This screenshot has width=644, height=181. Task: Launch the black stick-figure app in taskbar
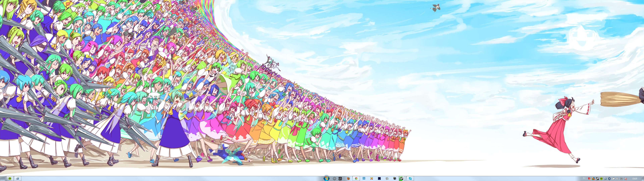[x=340, y=178]
